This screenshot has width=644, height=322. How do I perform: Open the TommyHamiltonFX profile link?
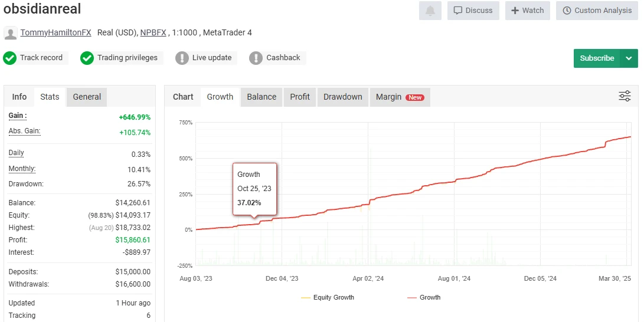click(55, 32)
